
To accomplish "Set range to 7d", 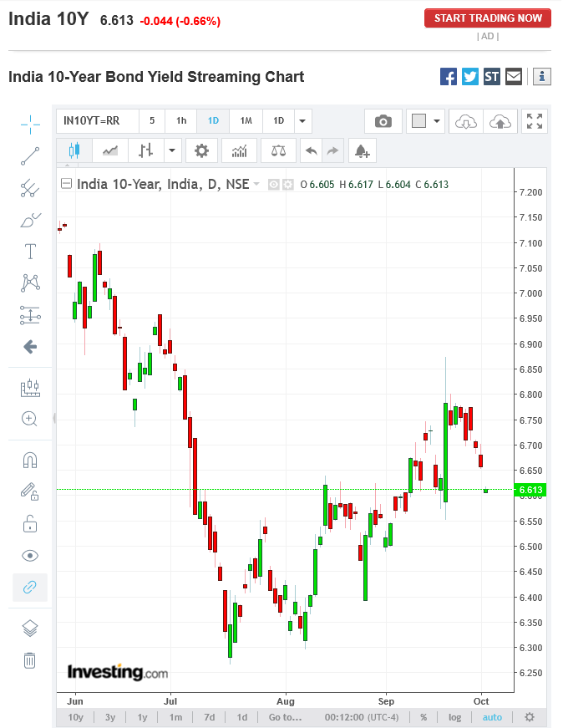I will point(210,717).
